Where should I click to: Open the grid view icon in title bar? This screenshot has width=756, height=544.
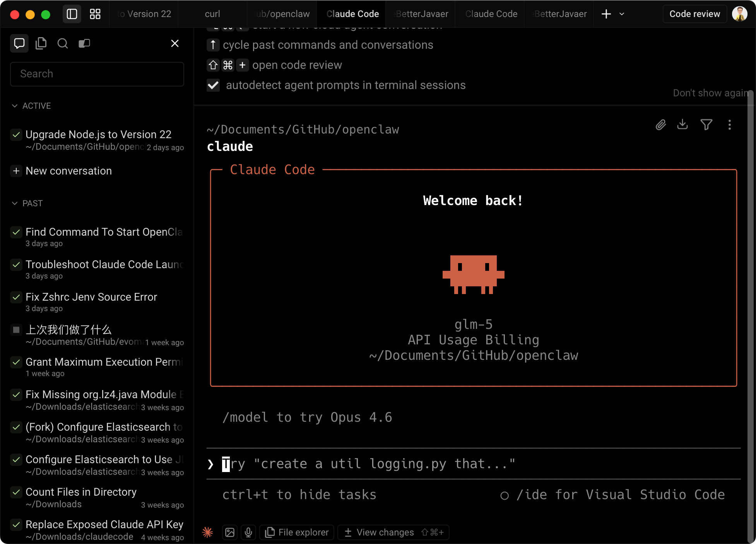click(x=95, y=14)
